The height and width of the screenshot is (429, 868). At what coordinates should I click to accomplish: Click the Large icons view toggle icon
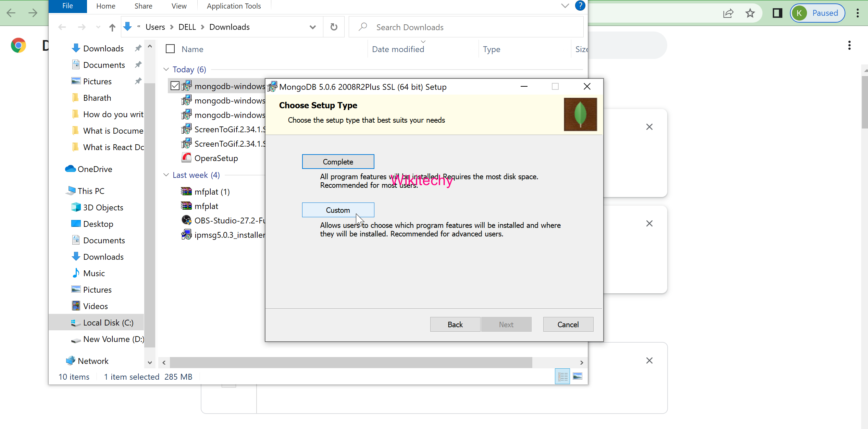tap(578, 377)
